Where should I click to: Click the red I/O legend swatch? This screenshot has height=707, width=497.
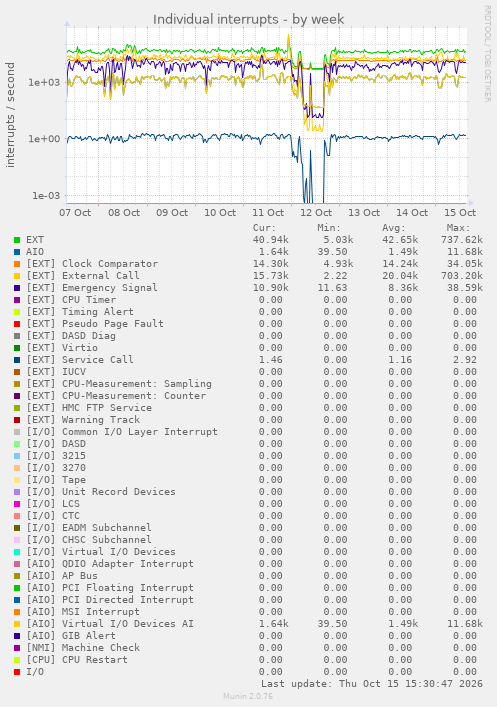(17, 672)
